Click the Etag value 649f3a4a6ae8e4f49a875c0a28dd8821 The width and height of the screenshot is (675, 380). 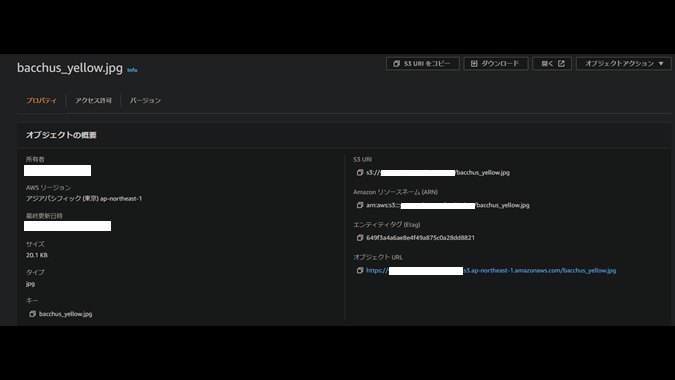[420, 238]
